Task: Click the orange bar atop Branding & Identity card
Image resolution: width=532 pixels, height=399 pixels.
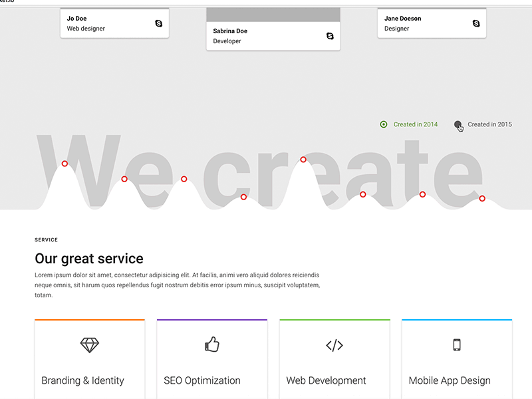Action: (x=89, y=319)
